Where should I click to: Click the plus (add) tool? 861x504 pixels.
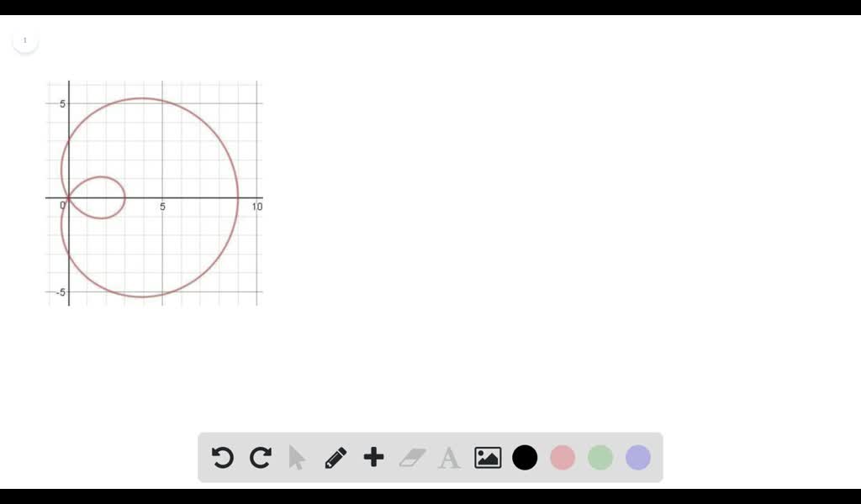pos(372,457)
